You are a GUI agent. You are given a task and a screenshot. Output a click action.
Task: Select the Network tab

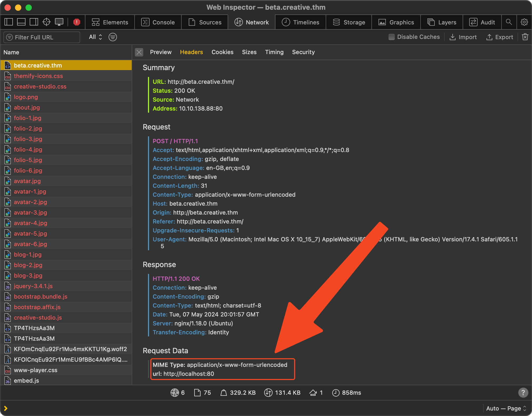[252, 22]
